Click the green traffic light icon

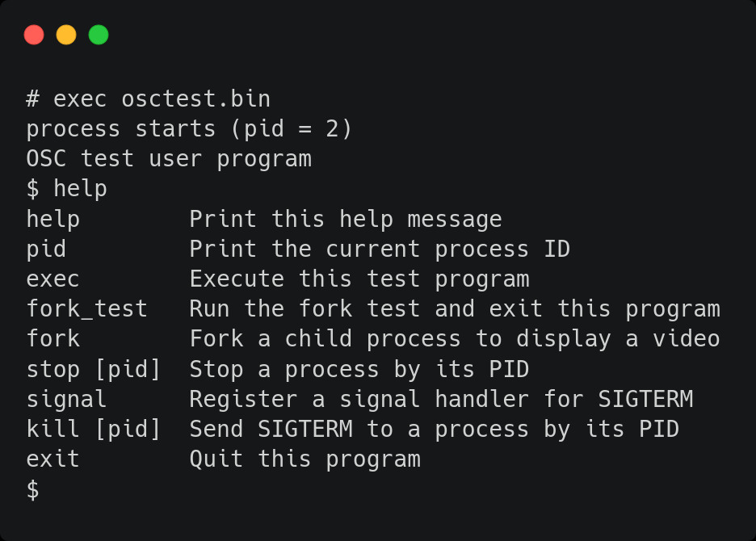point(98,34)
